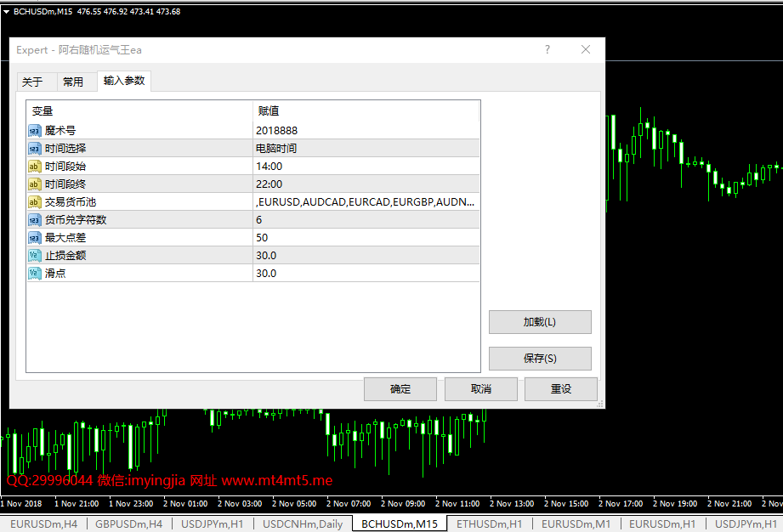The width and height of the screenshot is (783, 532).
Task: Open the ETHUSDm,H1 chart tab
Action: [489, 524]
